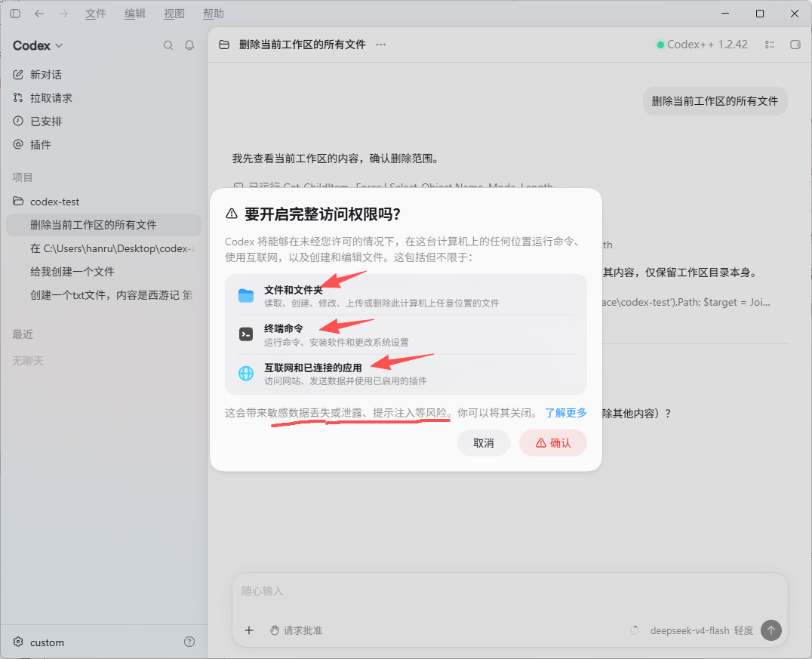The width and height of the screenshot is (812, 659).
Task: Open the 了解更多 link
Action: (x=565, y=413)
